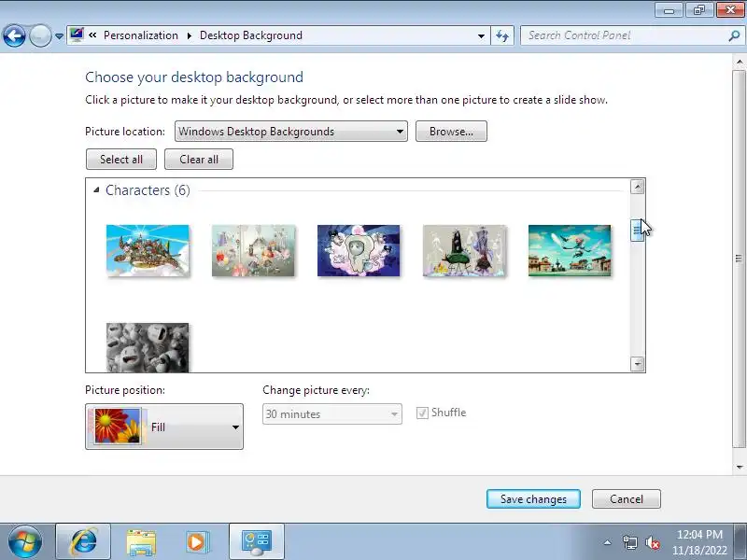The height and width of the screenshot is (560, 747).
Task: Click the magnifying glass search icon
Action: (x=734, y=35)
